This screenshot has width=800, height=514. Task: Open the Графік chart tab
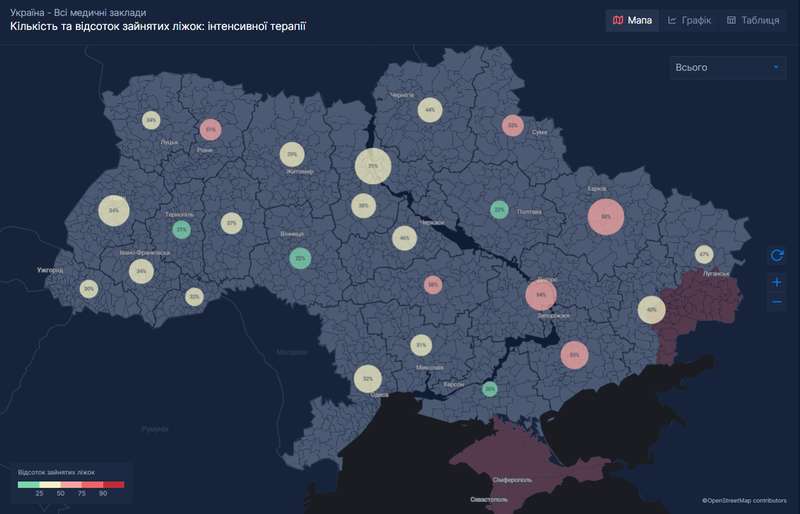[x=689, y=20]
